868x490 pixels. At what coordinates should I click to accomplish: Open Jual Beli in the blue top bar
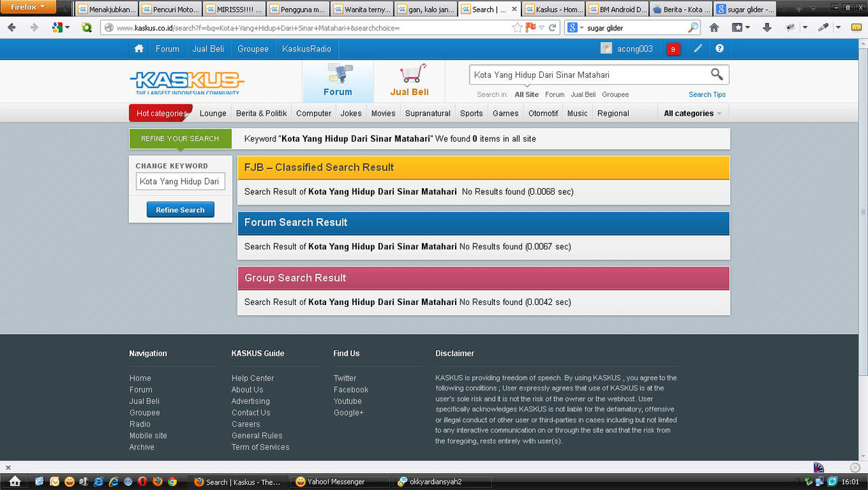pyautogui.click(x=208, y=49)
